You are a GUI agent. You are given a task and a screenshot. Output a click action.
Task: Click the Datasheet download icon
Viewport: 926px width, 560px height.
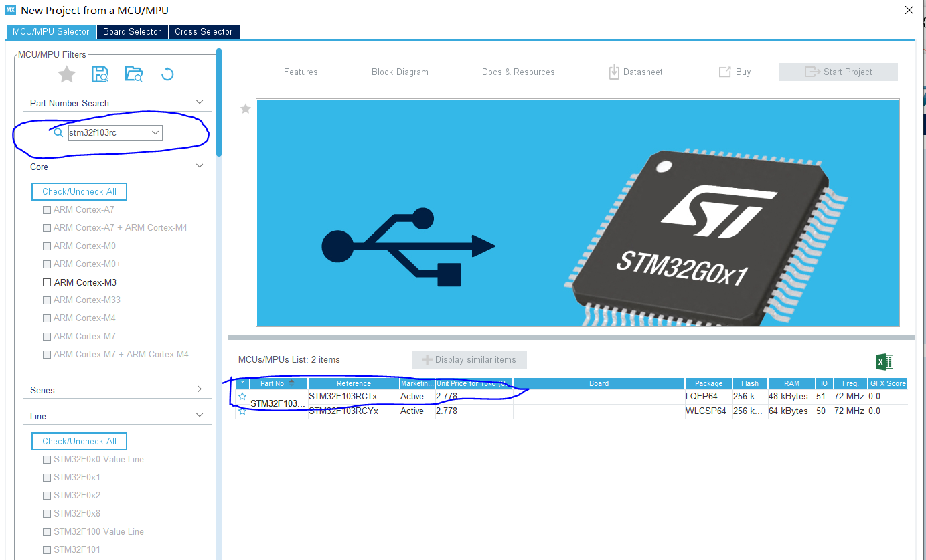pyautogui.click(x=614, y=72)
